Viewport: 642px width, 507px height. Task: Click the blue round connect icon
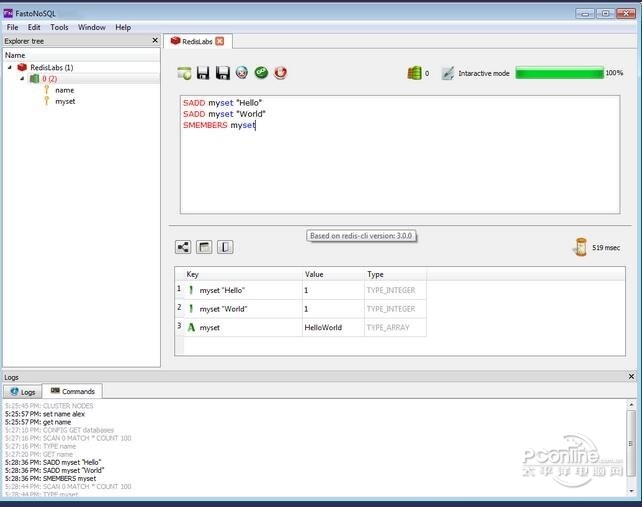click(242, 72)
